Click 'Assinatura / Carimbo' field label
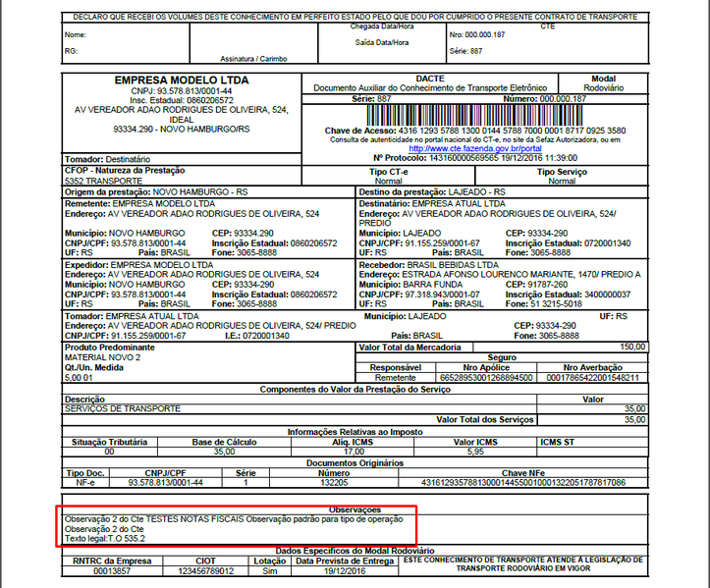The width and height of the screenshot is (710, 588). [253, 59]
